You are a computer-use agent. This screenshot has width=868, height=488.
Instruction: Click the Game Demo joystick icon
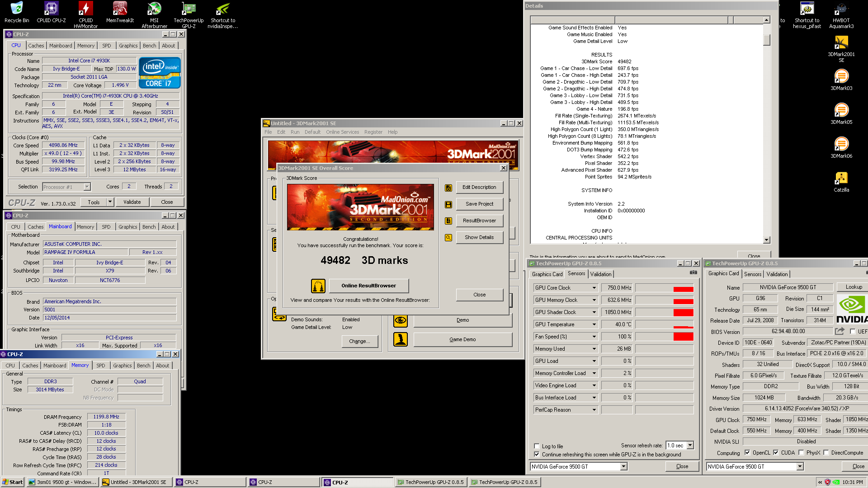[x=401, y=339]
